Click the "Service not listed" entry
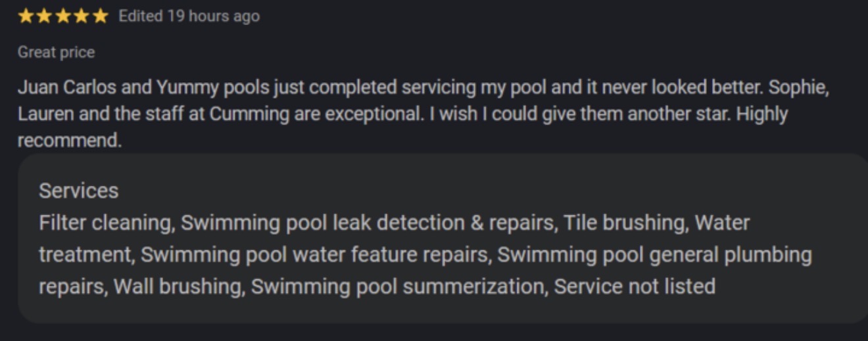 635,286
